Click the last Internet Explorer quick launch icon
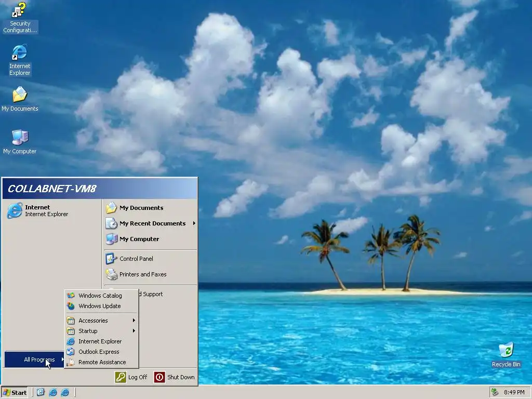Viewport: 532px width, 399px height. [65, 392]
